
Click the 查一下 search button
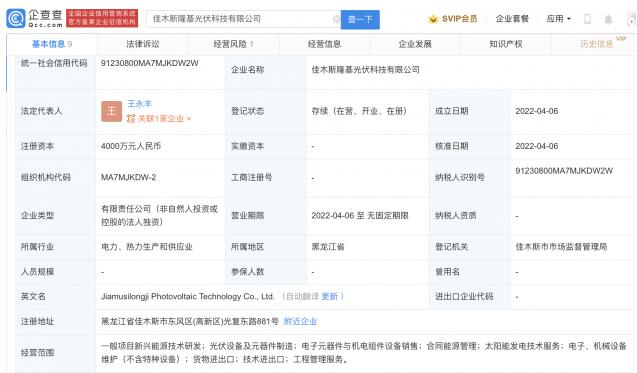click(x=360, y=20)
